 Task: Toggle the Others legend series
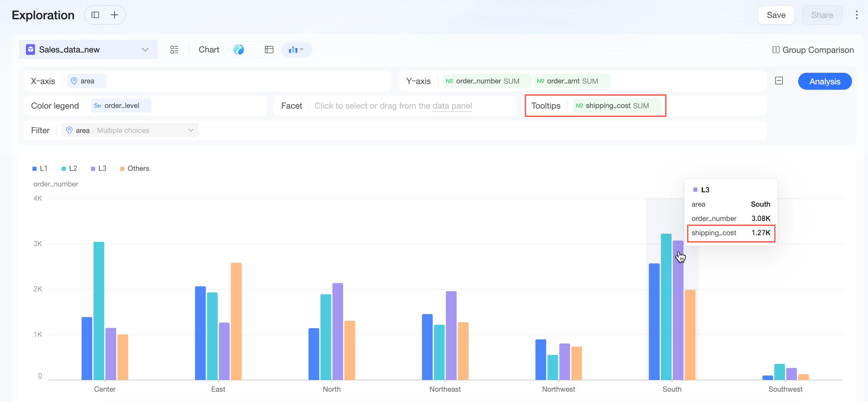pyautogui.click(x=134, y=168)
